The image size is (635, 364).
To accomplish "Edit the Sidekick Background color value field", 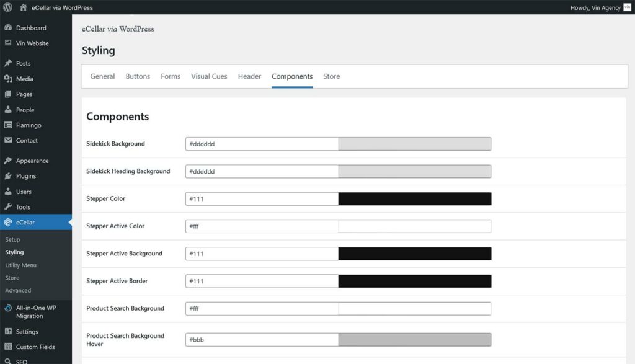I will pyautogui.click(x=260, y=143).
